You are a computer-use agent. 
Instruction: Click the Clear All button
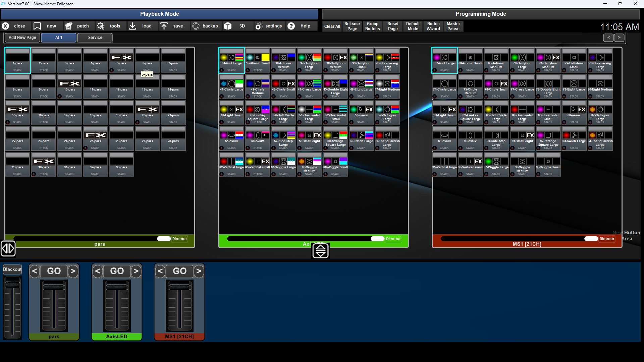332,26
